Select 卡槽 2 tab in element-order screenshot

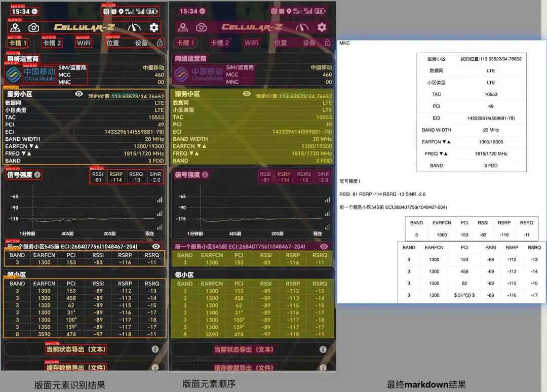coord(219,43)
